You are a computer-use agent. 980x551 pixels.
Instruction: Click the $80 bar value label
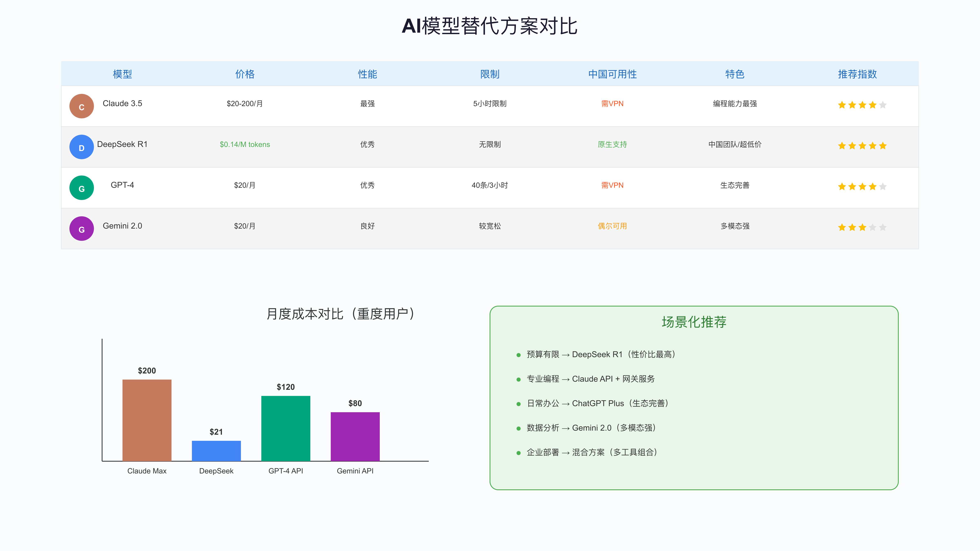point(355,403)
